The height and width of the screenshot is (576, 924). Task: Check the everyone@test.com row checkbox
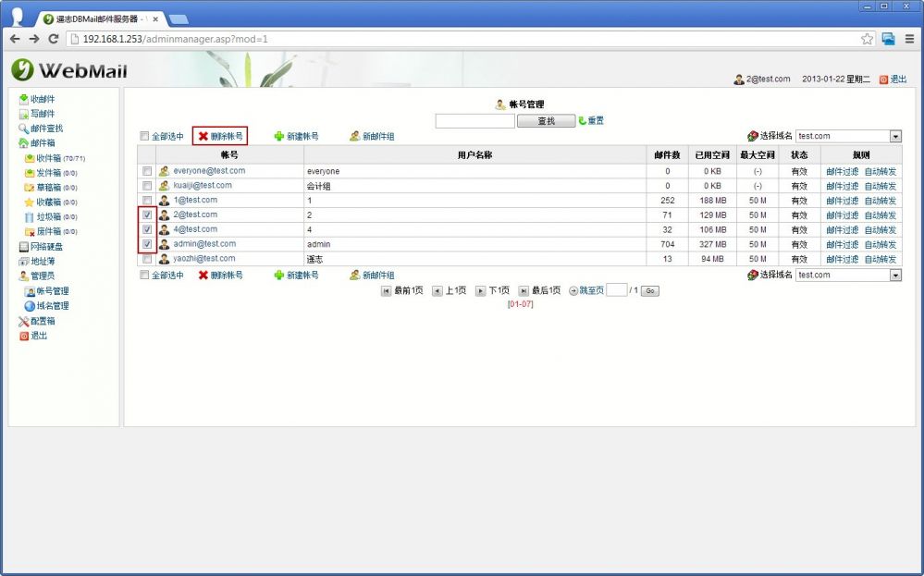(x=147, y=171)
